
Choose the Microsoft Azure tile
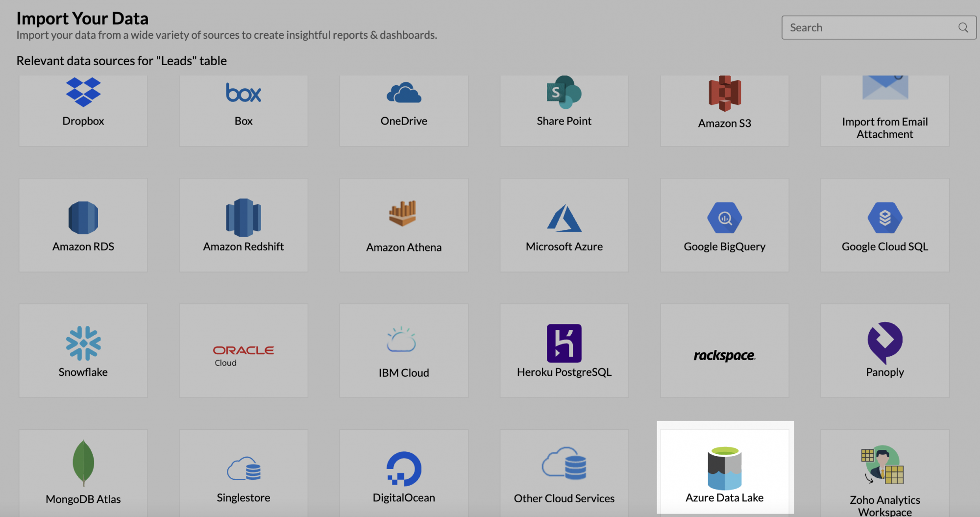click(x=564, y=225)
